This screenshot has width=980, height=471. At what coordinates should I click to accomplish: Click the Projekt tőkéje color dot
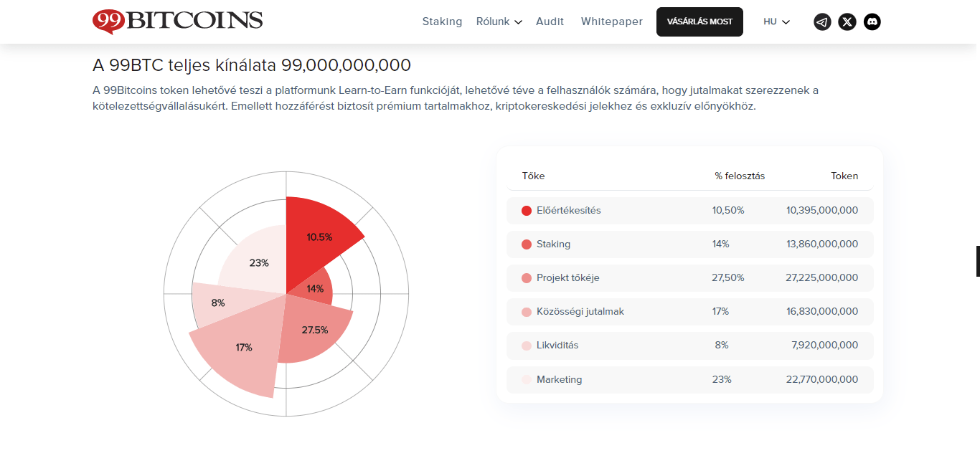pos(527,278)
